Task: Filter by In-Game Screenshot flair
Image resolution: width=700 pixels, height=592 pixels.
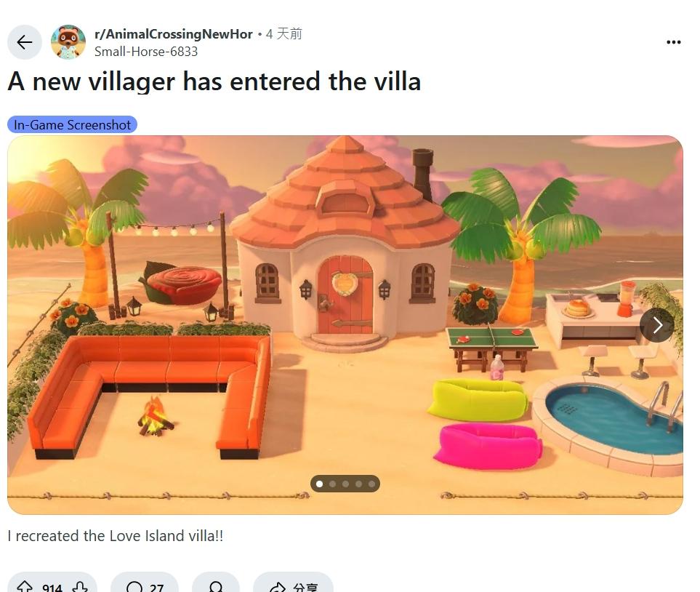Action: pyautogui.click(x=72, y=124)
